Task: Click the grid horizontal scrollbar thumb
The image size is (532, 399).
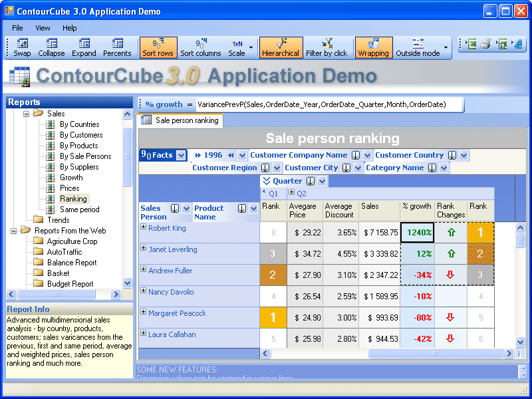Action: [x=436, y=354]
